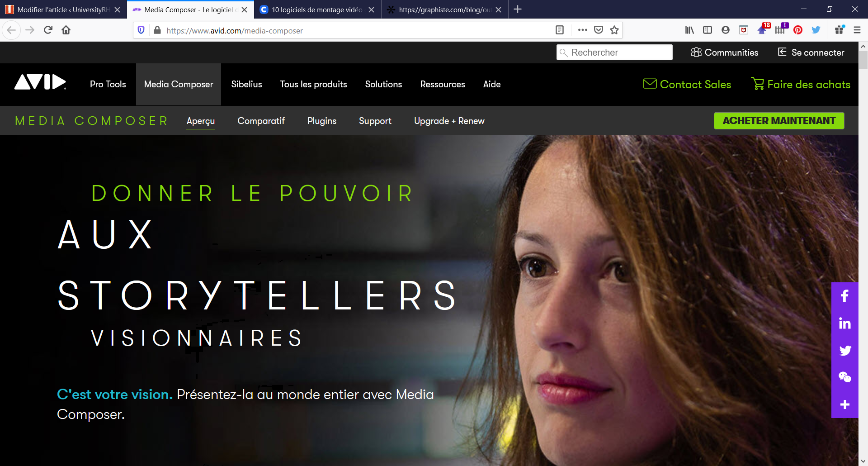This screenshot has width=868, height=466.
Task: Click ACHETER MAINTENANT button
Action: point(778,121)
